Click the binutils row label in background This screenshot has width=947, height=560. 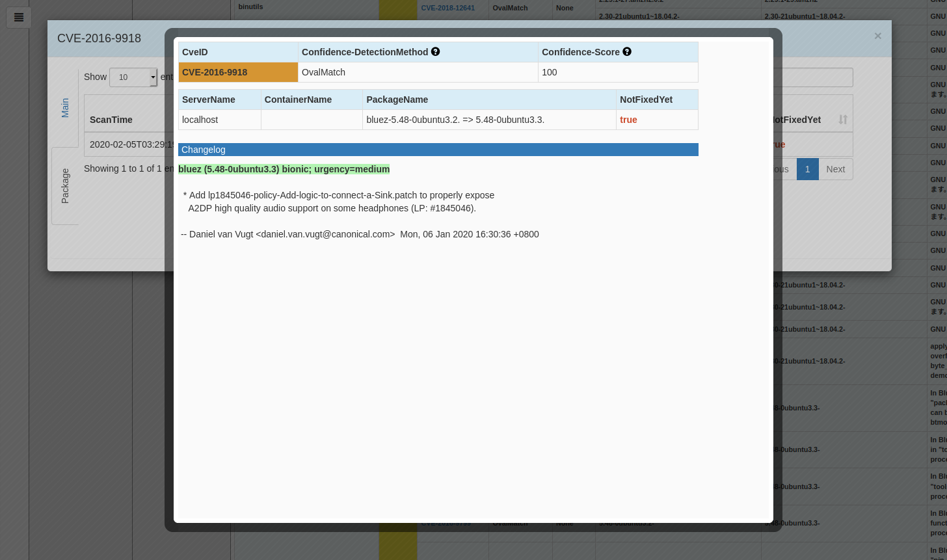click(250, 7)
